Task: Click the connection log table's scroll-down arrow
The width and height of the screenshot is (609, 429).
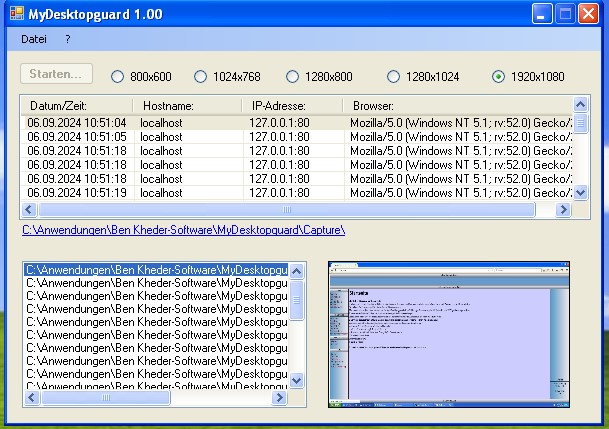Action: coord(580,193)
